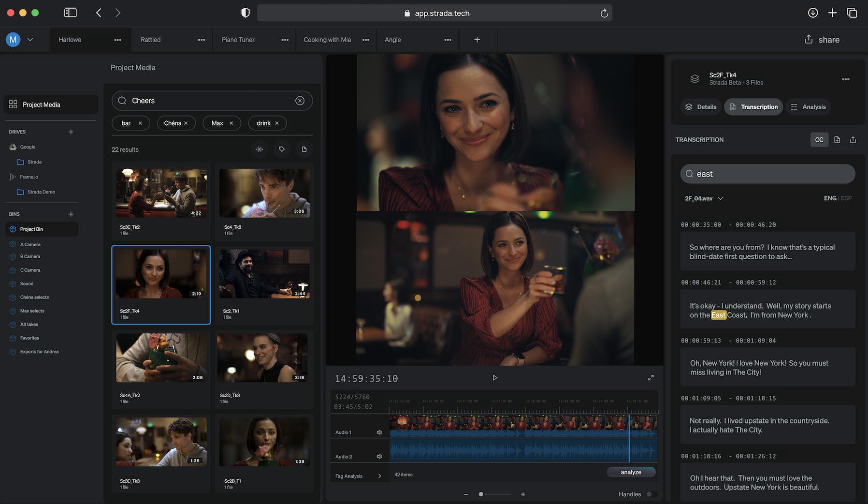Click the transcription document download icon
The width and height of the screenshot is (868, 504).
click(x=837, y=140)
